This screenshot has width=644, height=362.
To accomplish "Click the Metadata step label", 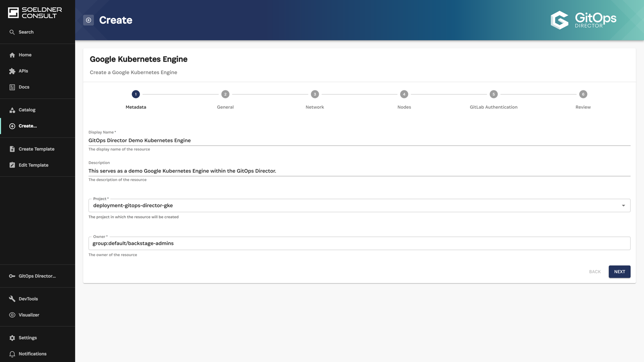I will [x=136, y=107].
